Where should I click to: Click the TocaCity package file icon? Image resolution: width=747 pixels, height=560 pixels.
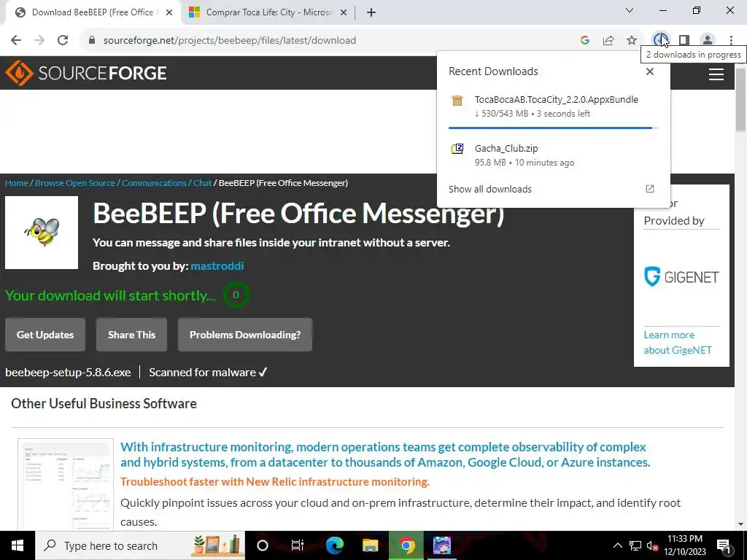pos(457,100)
